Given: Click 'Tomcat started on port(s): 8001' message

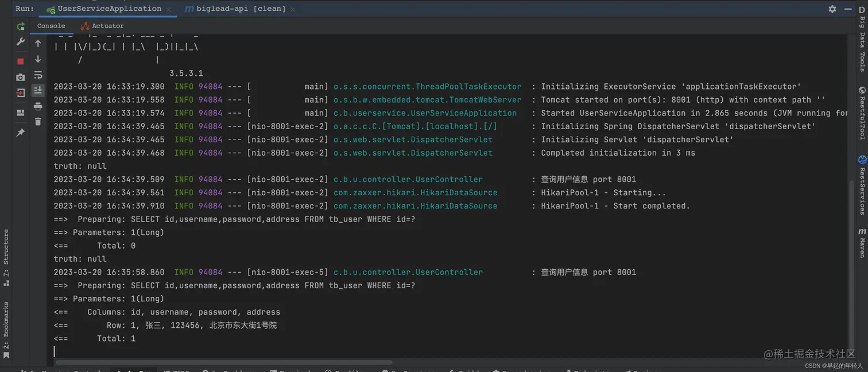Looking at the screenshot, I should point(683,100).
